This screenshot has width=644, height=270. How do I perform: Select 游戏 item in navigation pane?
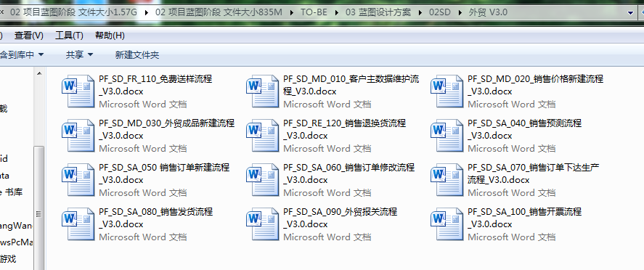click(x=8, y=259)
